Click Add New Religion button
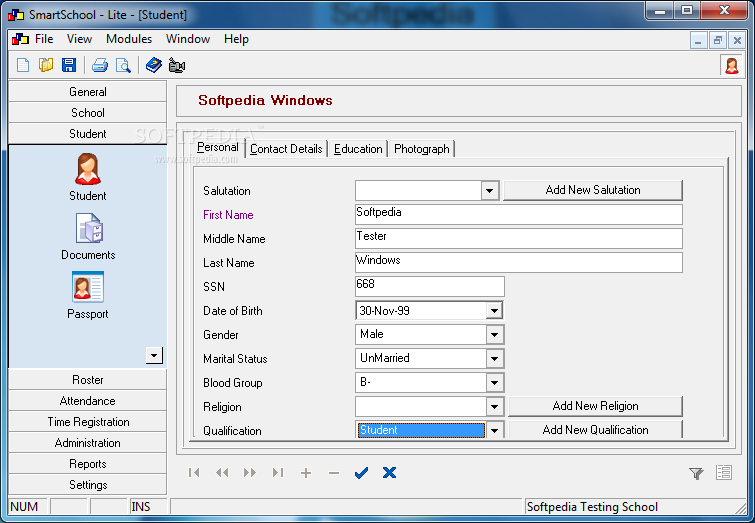755x523 pixels. [596, 406]
